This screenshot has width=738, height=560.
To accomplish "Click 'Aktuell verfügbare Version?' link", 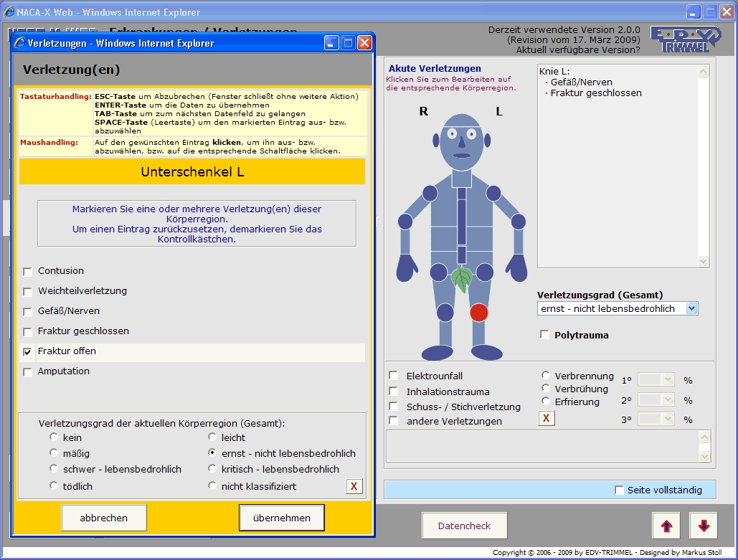I will pos(578,50).
